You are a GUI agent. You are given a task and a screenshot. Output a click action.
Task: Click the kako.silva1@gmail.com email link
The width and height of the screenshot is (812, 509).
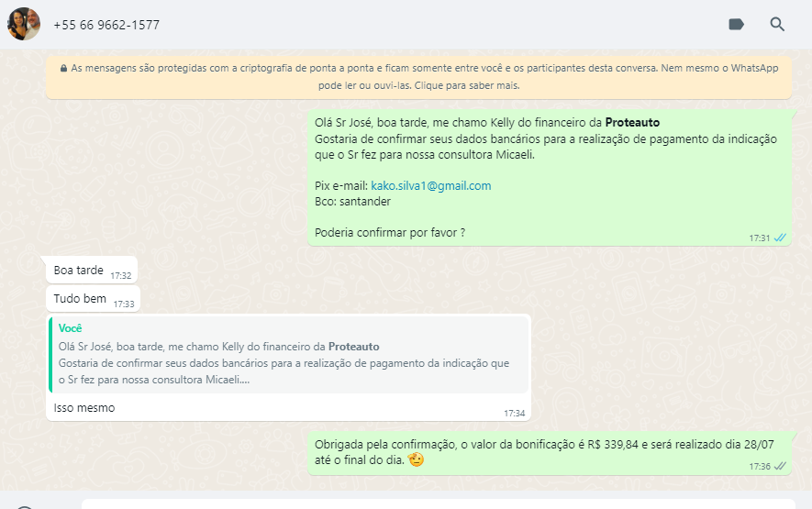coord(431,186)
